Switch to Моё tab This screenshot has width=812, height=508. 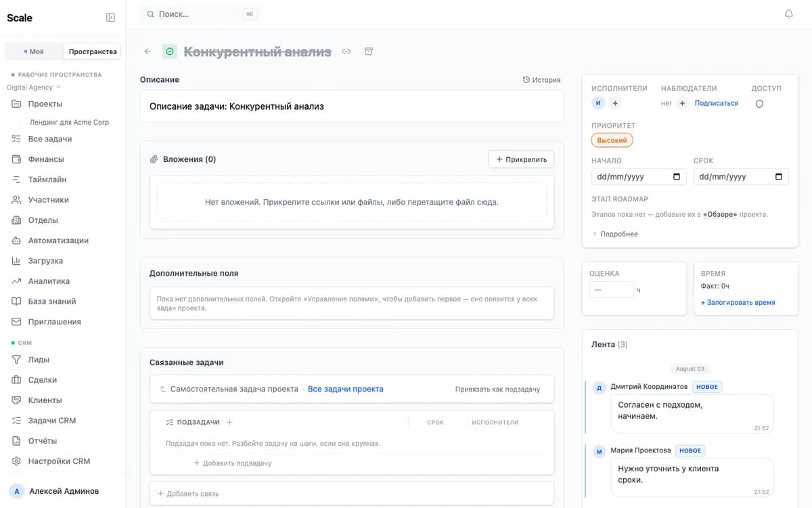33,51
